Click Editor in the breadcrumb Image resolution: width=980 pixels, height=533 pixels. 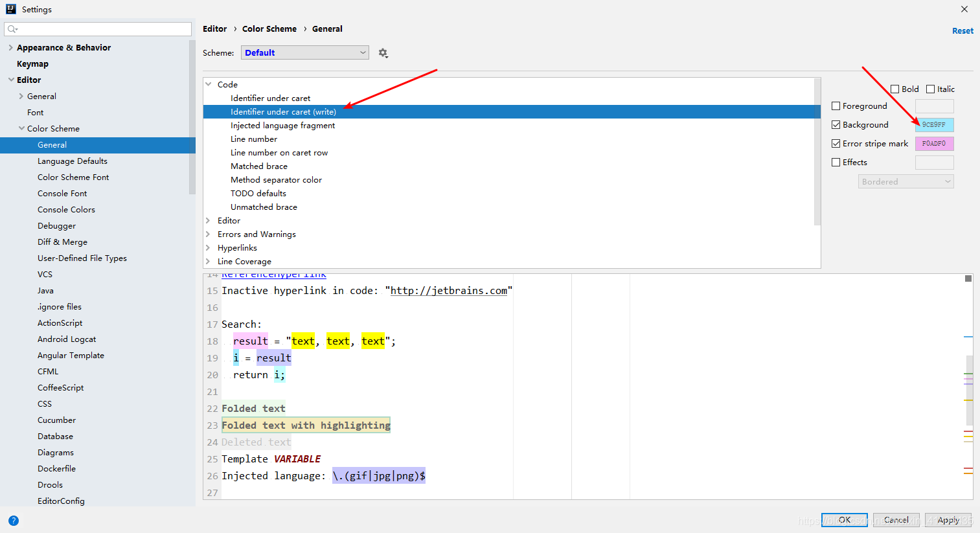[214, 29]
